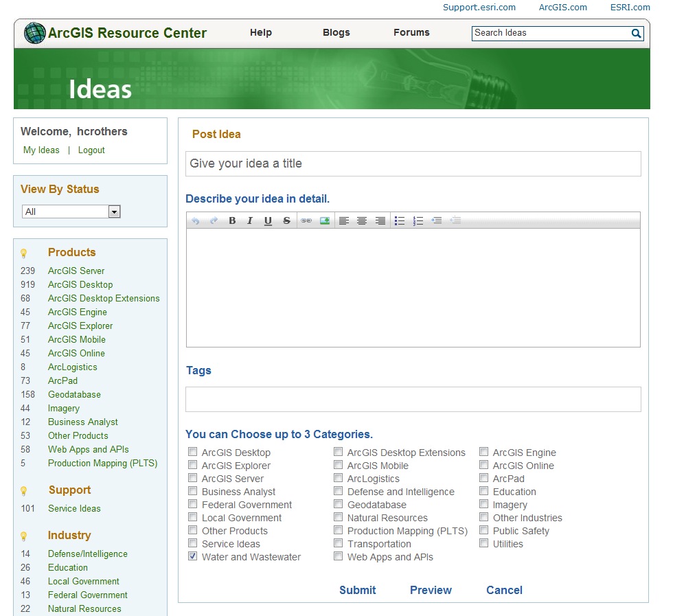Screen dimensions: 697x616
Task: Check the Utilities category checkbox
Action: (x=483, y=543)
